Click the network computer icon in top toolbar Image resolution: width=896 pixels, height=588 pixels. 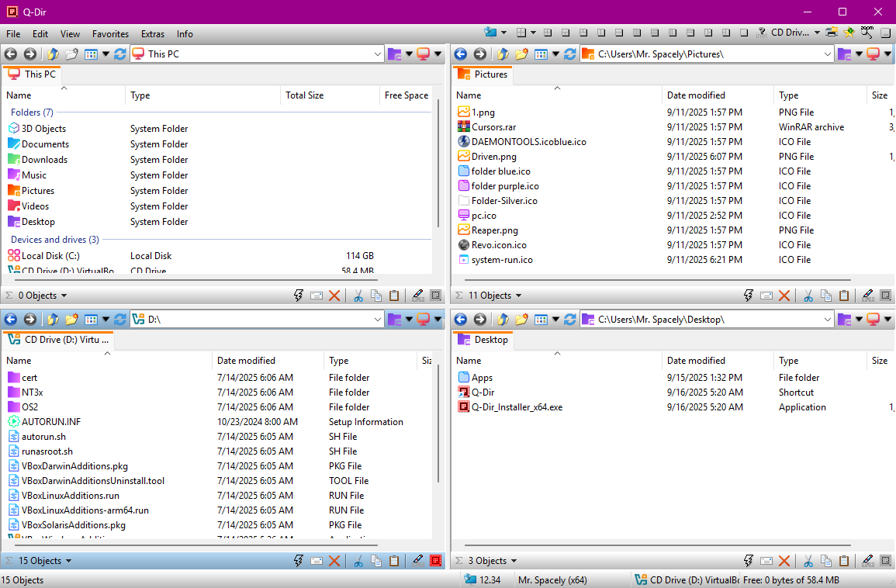(490, 33)
